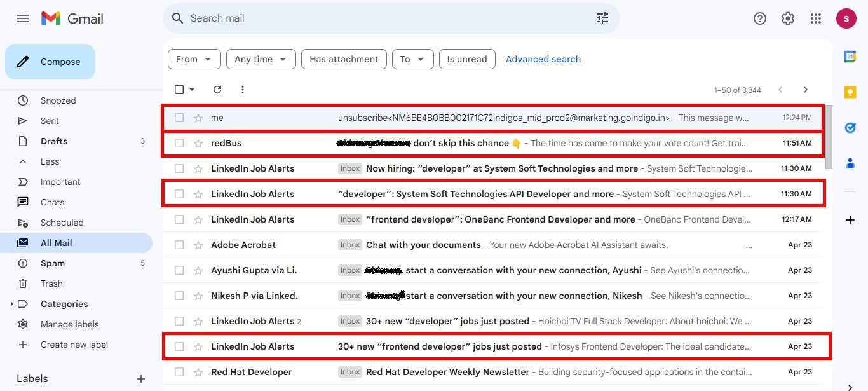Open the More options three-dot menu

coord(242,90)
